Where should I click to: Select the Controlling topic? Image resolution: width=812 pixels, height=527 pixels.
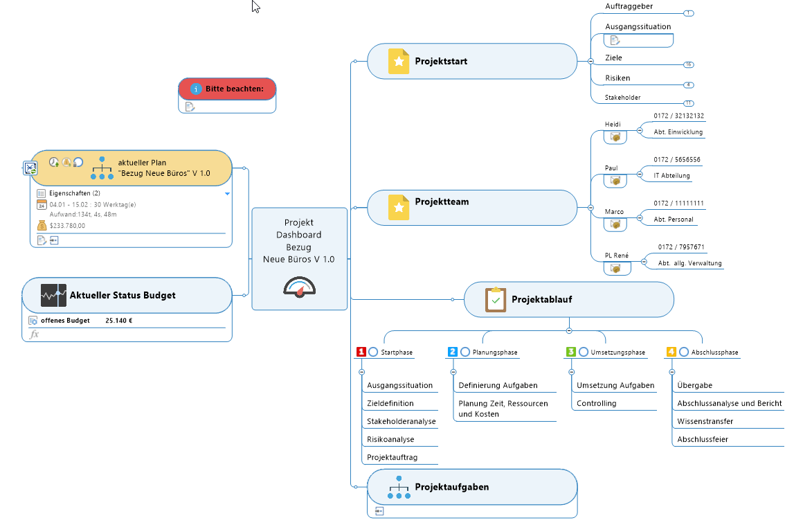[x=597, y=404]
